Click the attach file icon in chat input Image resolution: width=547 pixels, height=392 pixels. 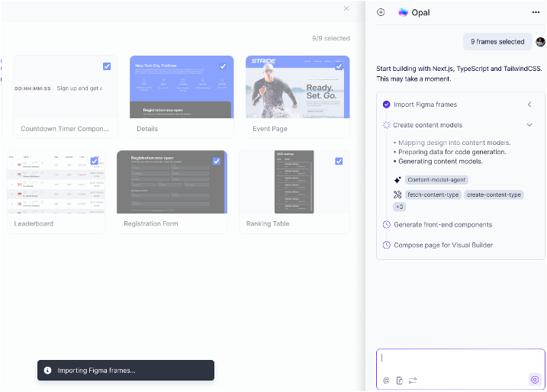click(399, 380)
